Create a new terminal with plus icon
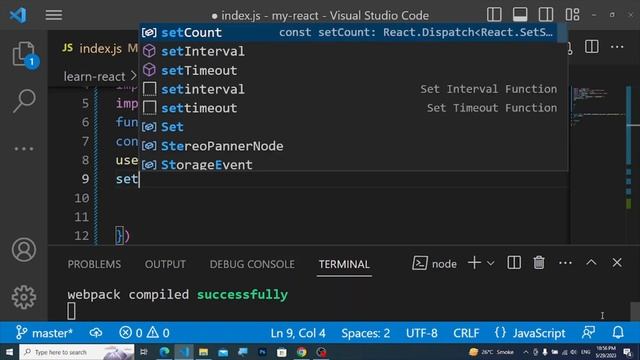Viewport: 640px width, 360px height. [x=474, y=263]
